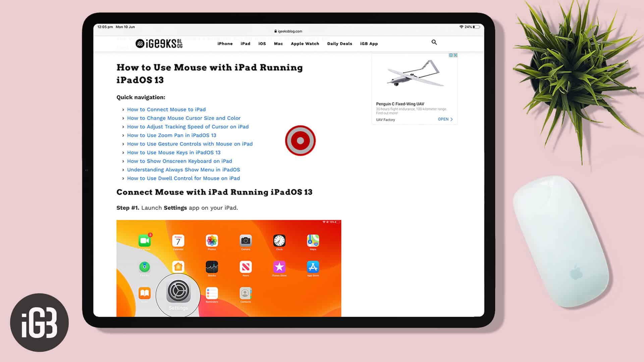The image size is (644, 362).
Task: Select the iPad tab in navigation menu
Action: coord(245,43)
